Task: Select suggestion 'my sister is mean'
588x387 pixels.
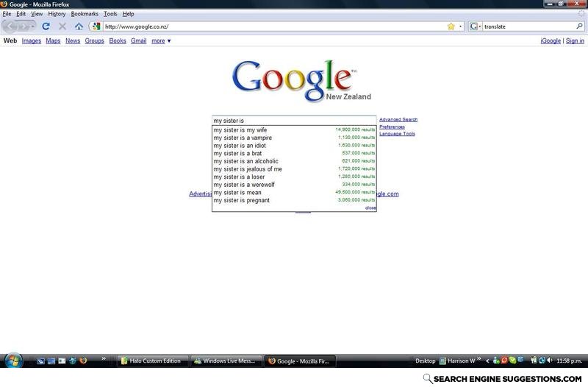Action: (294, 193)
